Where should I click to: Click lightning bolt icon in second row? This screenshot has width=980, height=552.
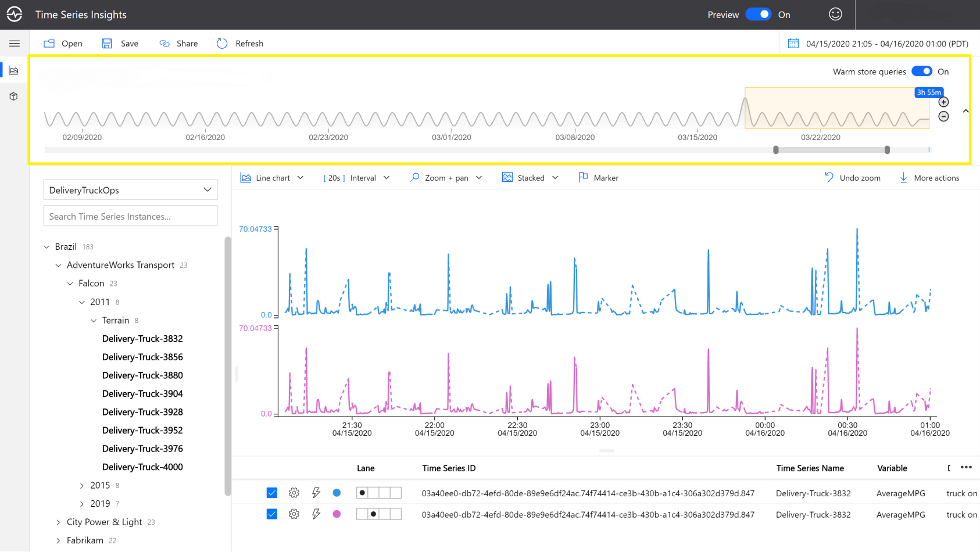[x=316, y=514]
